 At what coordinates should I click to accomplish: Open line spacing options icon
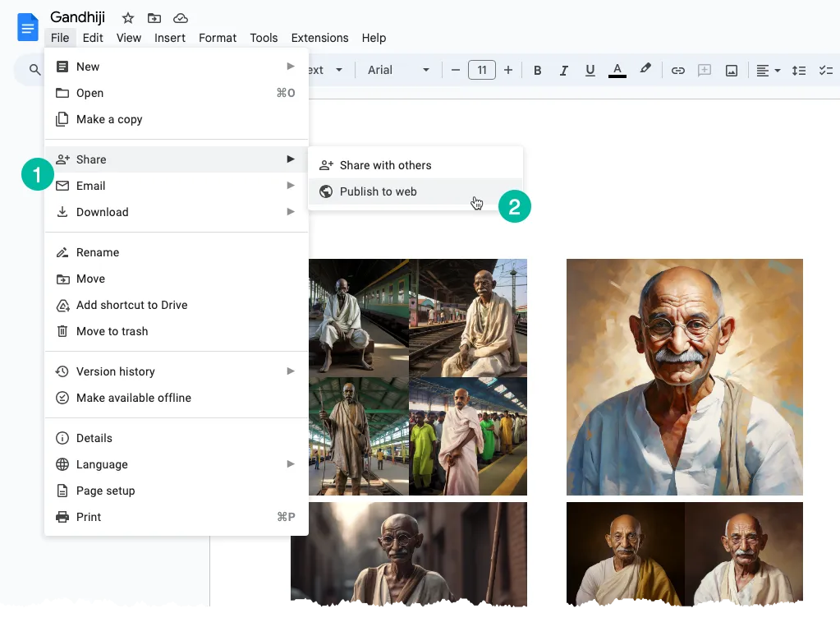pos(799,70)
